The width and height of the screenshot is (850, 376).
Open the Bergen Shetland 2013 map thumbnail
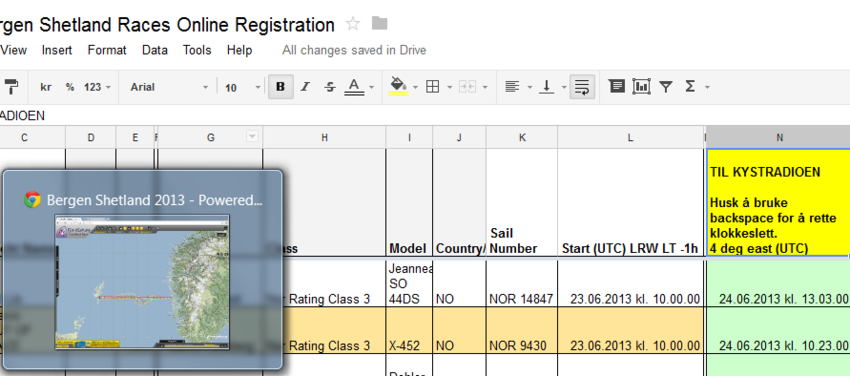(142, 282)
